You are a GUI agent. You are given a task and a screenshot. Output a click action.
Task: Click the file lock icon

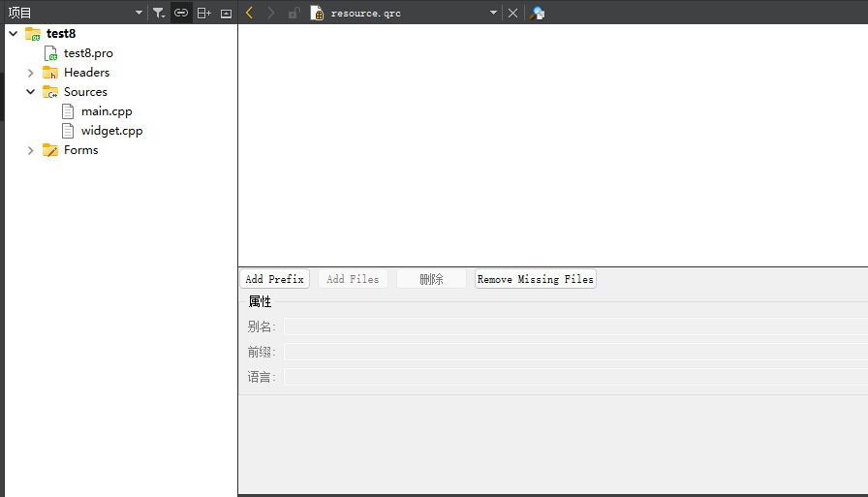tap(294, 13)
